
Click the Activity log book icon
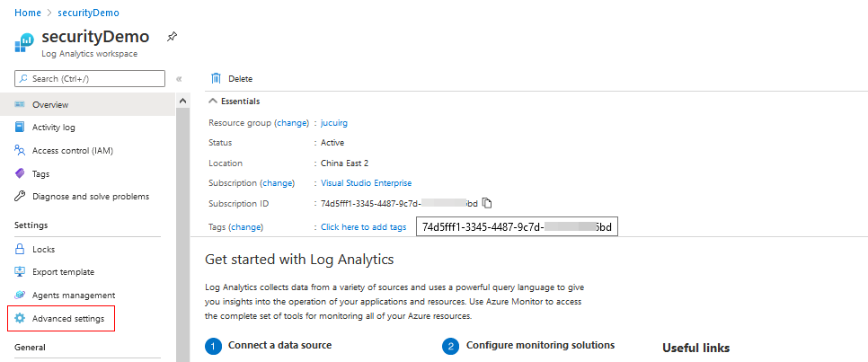point(20,128)
